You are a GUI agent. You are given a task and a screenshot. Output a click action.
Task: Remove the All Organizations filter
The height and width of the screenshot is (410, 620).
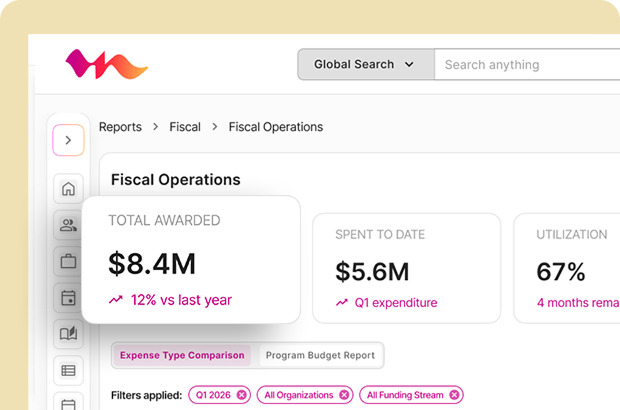click(344, 395)
